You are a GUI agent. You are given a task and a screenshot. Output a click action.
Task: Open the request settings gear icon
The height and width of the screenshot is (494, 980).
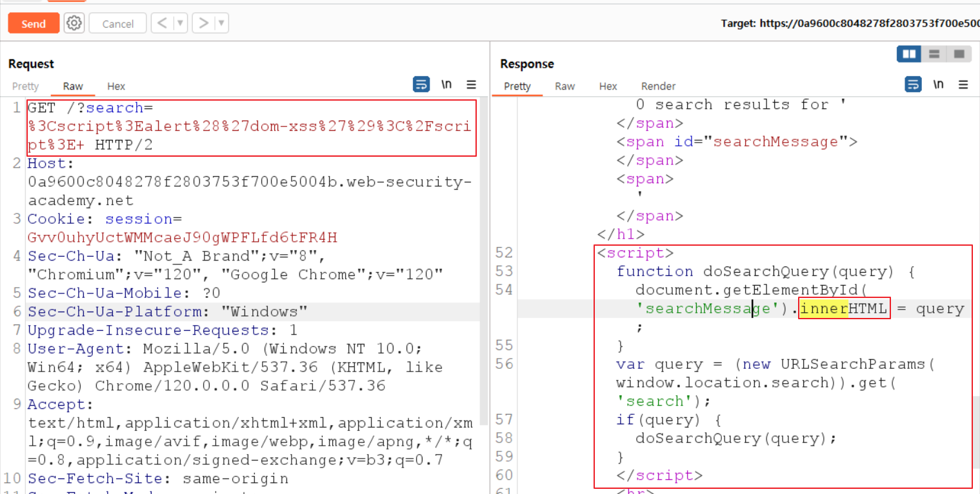74,24
